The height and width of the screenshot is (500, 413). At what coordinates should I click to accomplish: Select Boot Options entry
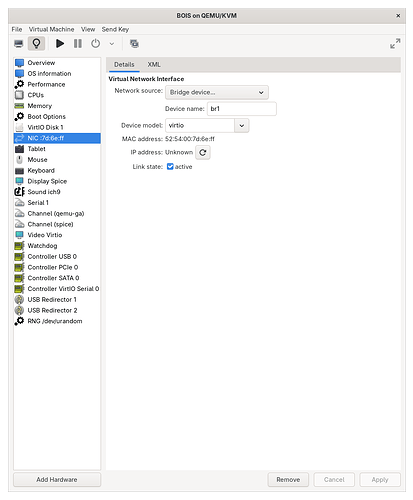coord(57,116)
